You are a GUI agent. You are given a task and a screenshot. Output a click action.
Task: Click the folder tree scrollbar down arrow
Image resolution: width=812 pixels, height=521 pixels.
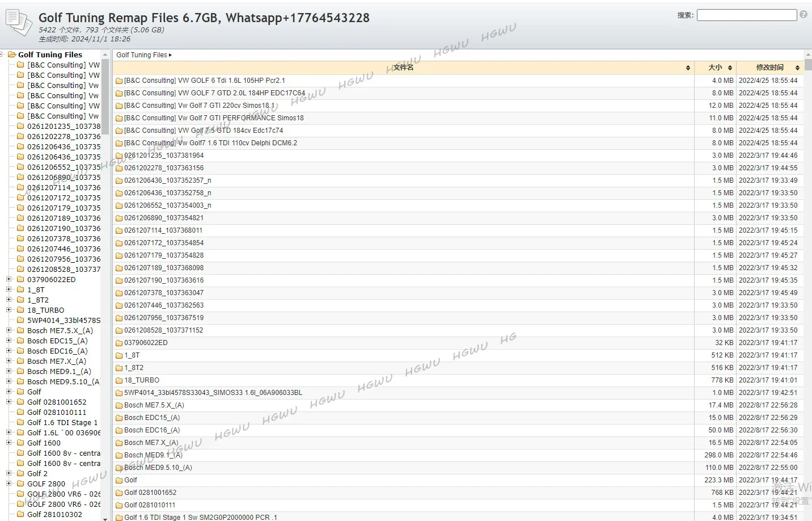(105, 518)
